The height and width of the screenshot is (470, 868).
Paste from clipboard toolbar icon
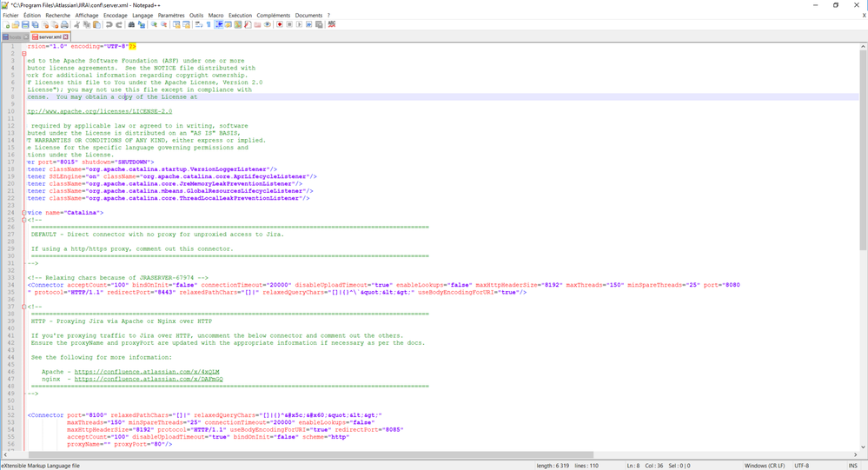point(96,24)
